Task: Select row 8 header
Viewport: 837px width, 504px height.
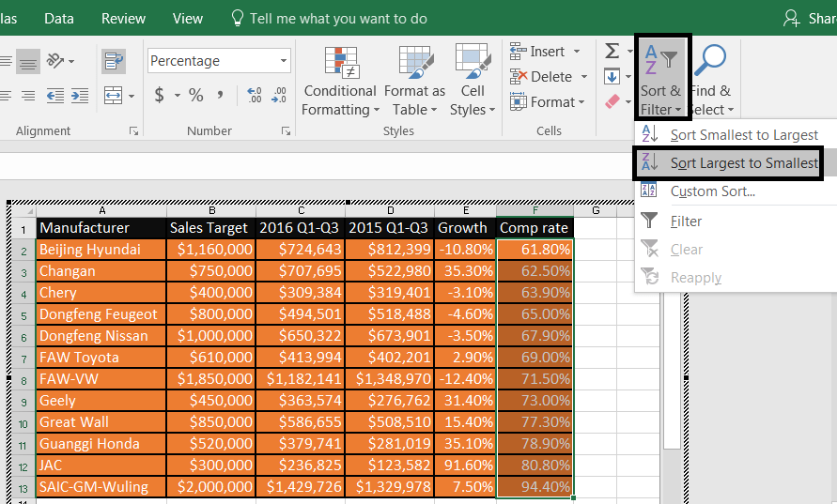Action: (23, 380)
